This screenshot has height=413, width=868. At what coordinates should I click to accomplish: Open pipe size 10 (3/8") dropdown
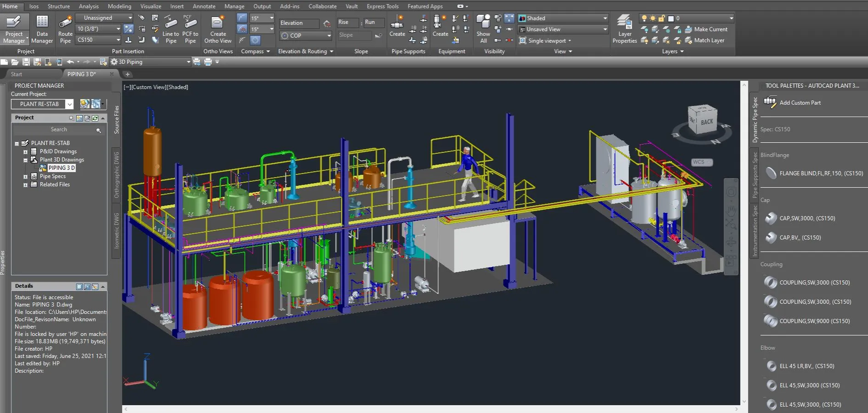[x=98, y=29]
